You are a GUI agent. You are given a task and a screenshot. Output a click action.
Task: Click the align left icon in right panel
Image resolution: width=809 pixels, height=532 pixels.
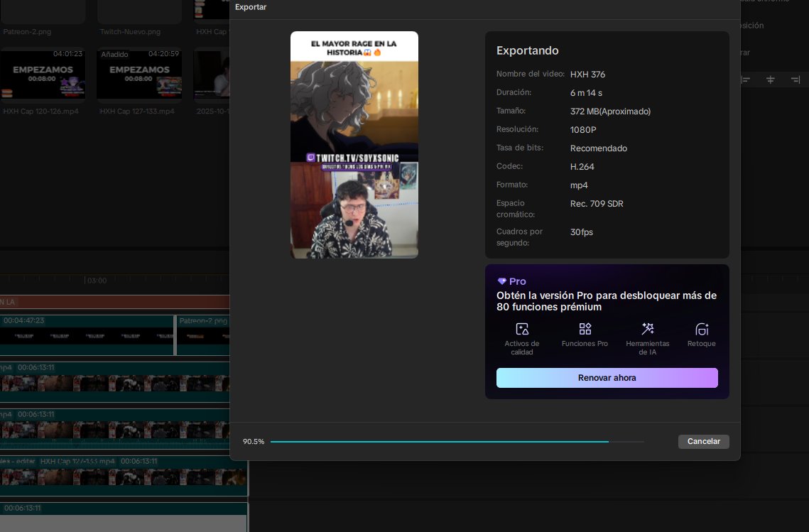click(745, 80)
